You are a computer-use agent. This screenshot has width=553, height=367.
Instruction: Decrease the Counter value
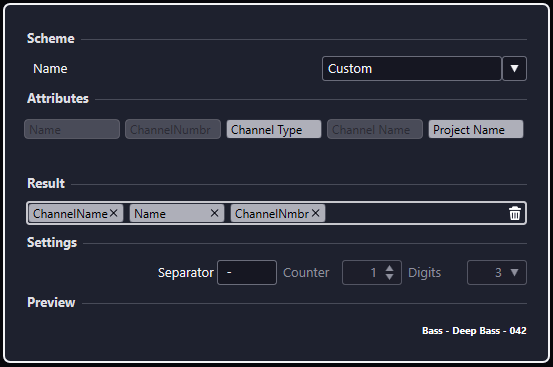tap(389, 277)
